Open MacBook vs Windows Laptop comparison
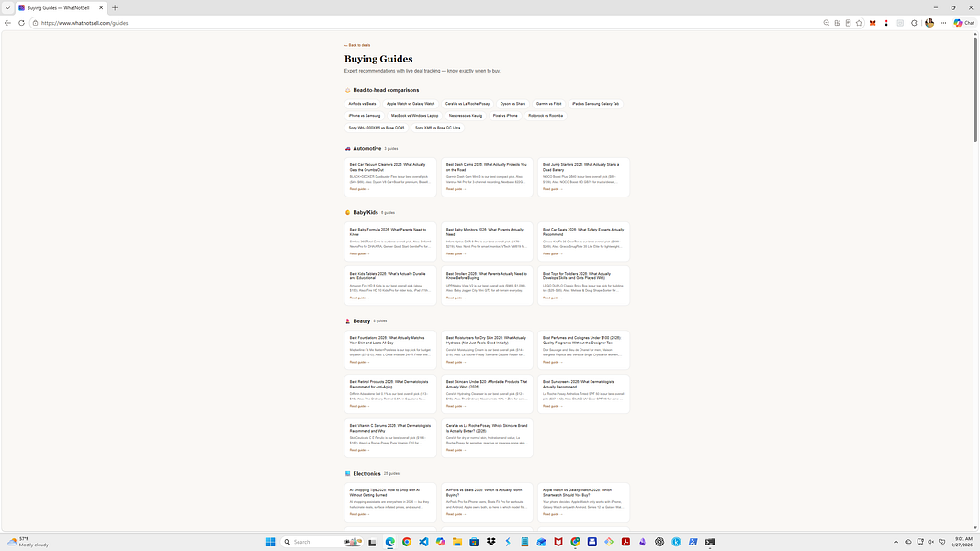The image size is (980, 551). click(x=415, y=116)
